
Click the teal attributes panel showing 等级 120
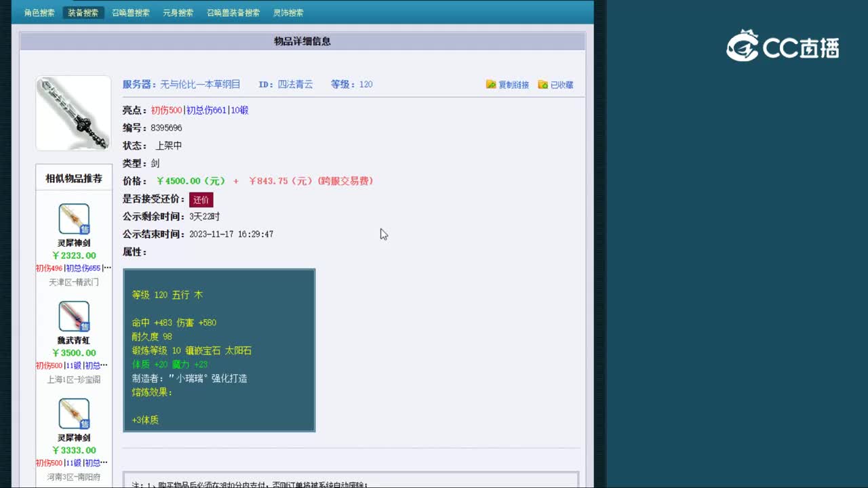pyautogui.click(x=218, y=350)
